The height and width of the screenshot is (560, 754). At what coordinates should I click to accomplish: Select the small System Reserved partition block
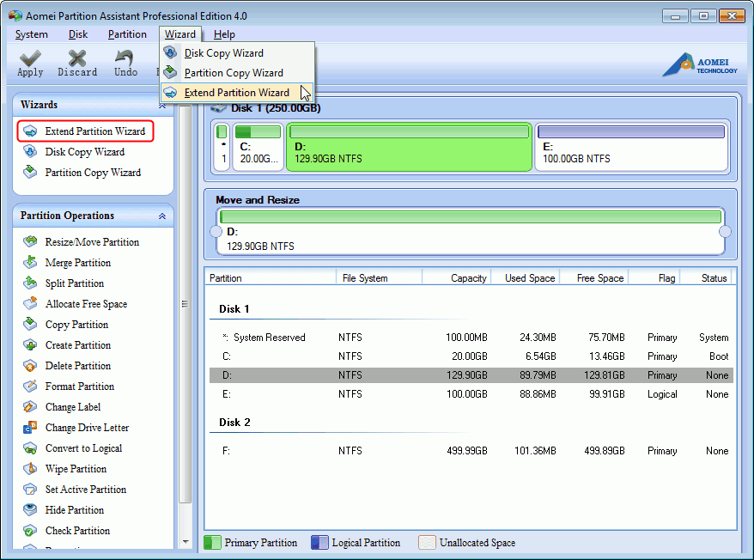pos(222,147)
